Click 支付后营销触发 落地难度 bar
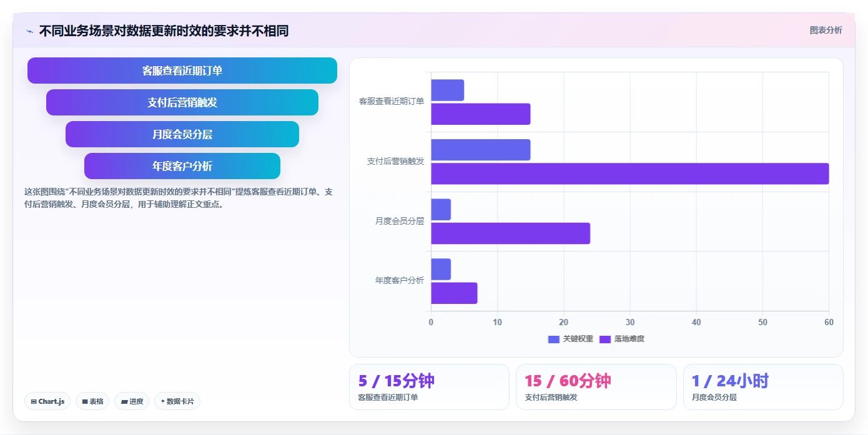Screen dimensions: 868x435 coord(630,174)
